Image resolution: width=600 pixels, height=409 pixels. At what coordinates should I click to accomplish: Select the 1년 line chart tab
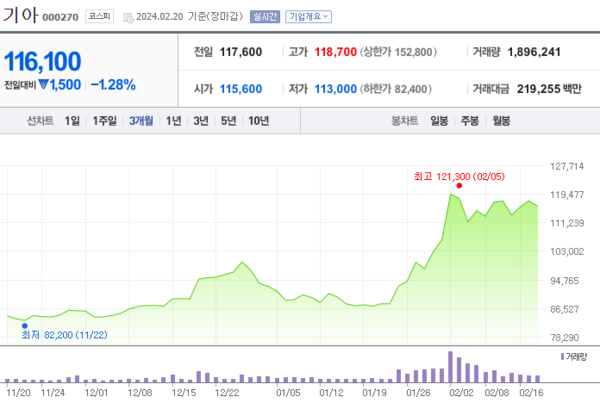pyautogui.click(x=173, y=121)
